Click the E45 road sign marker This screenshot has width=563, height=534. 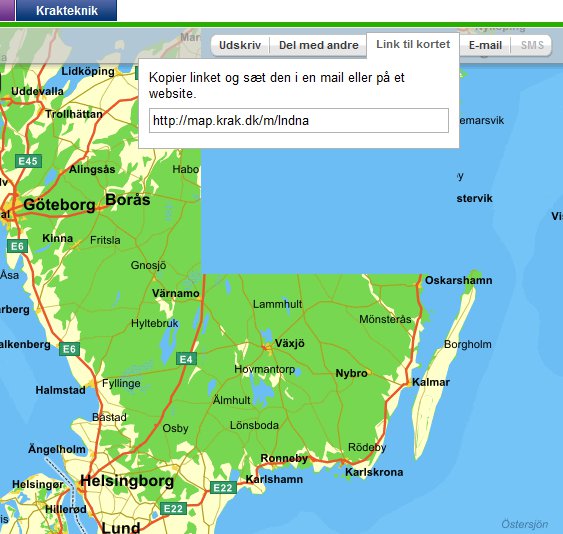tap(28, 161)
